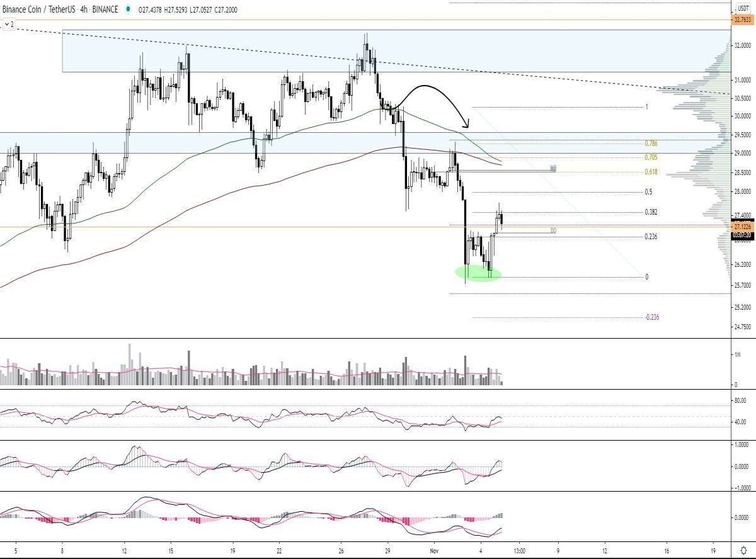Click the 30.5000 price axis label
The width and height of the screenshot is (756, 559).
pyautogui.click(x=743, y=98)
